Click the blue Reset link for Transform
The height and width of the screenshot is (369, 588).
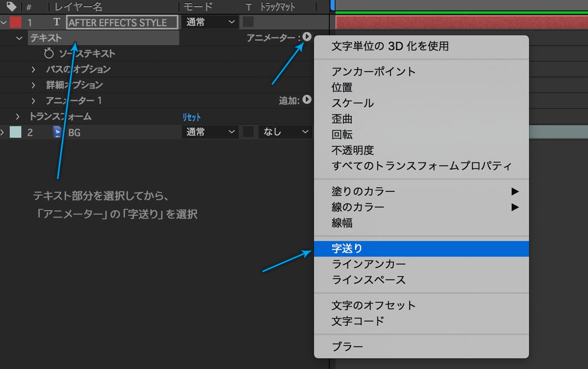coord(192,117)
